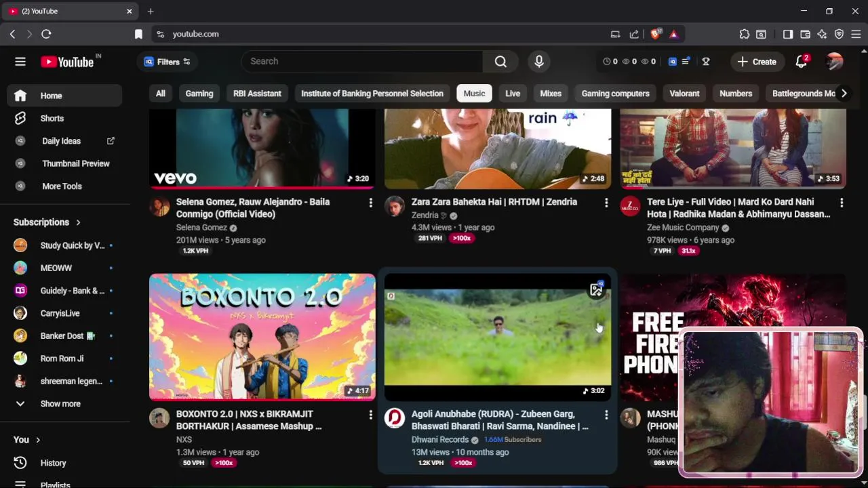
Task: Select the RBI Assistant chip
Action: [x=257, y=94]
